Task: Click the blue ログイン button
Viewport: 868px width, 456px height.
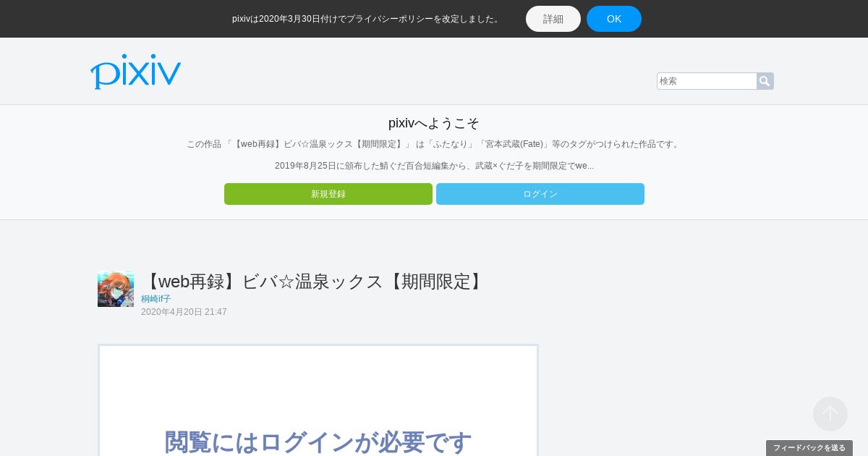Action: pyautogui.click(x=540, y=194)
